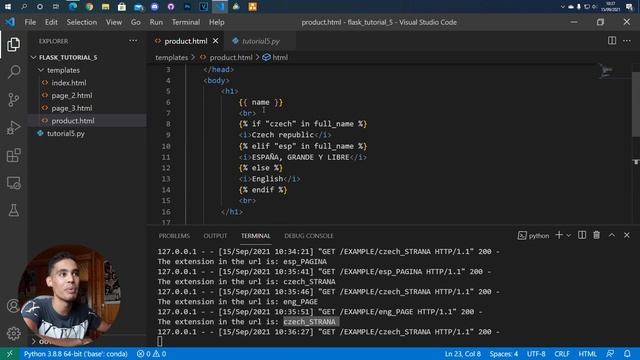This screenshot has width=640, height=360.
Task: Open notifications bell in status bar
Action: 627,353
